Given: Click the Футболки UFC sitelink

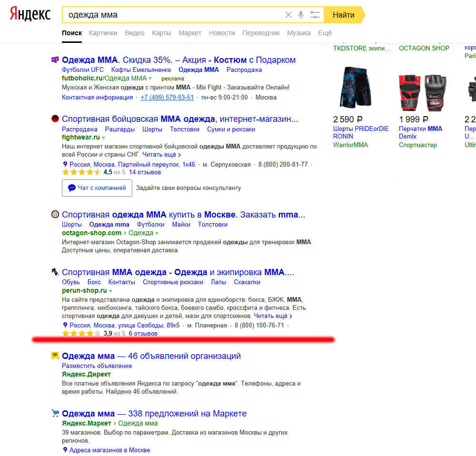Looking at the screenshot, I should 82,69.
